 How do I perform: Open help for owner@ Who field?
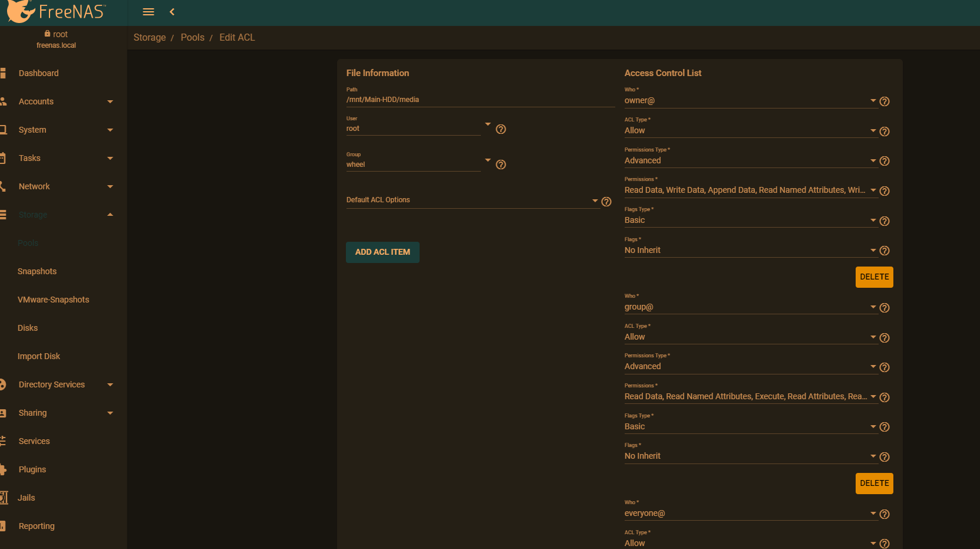[x=885, y=101]
